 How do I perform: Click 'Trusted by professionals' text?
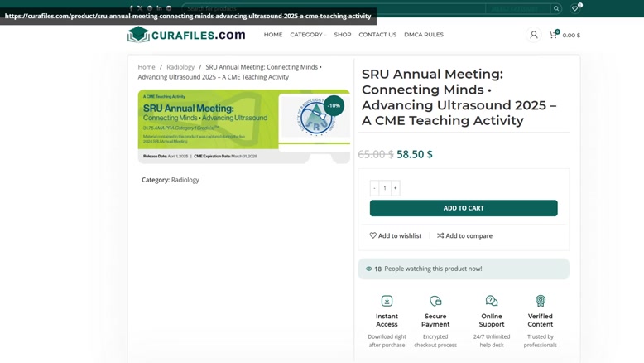[x=540, y=341]
